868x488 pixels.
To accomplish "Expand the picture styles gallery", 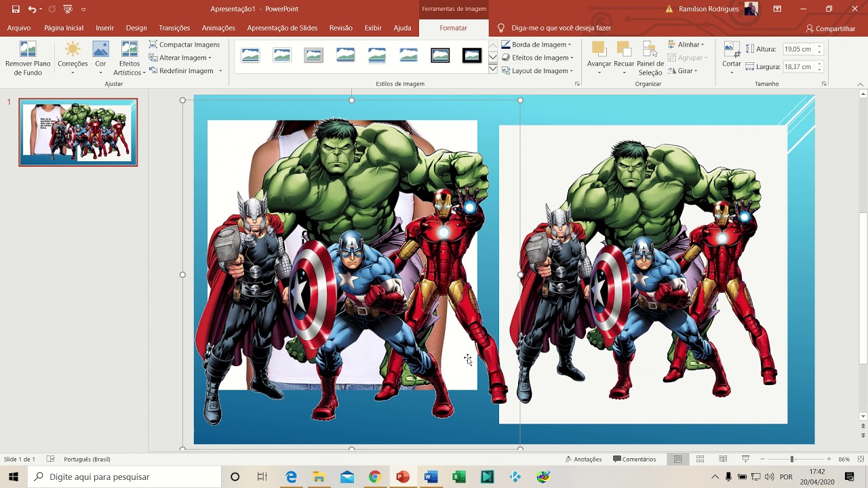I will (493, 70).
